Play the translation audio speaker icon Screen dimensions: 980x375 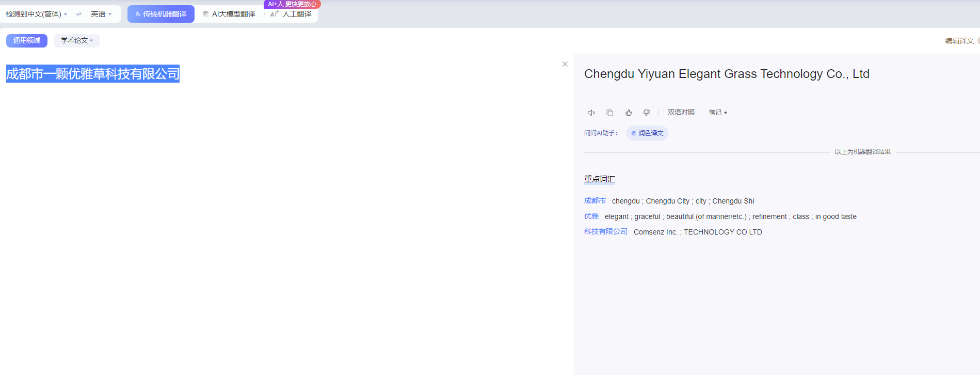(x=591, y=113)
